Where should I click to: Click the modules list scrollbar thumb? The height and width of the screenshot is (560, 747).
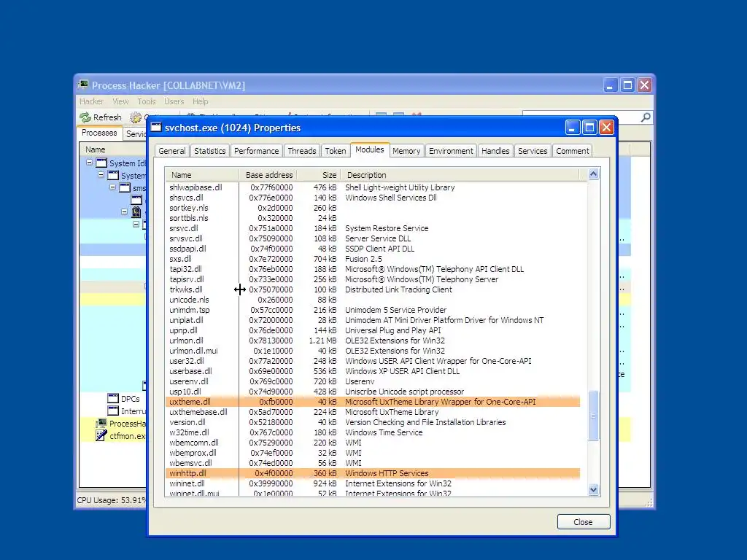point(593,416)
